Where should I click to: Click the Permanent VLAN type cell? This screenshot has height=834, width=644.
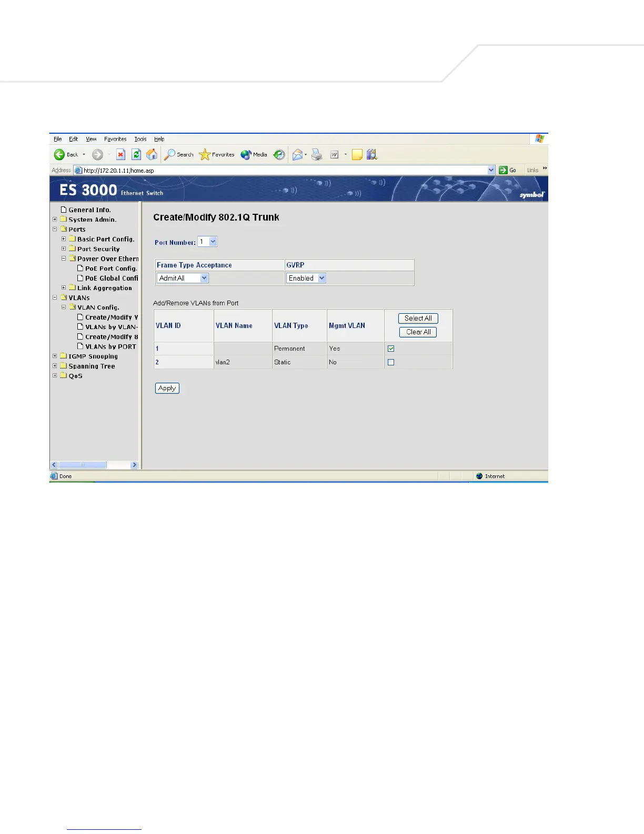[299, 349]
